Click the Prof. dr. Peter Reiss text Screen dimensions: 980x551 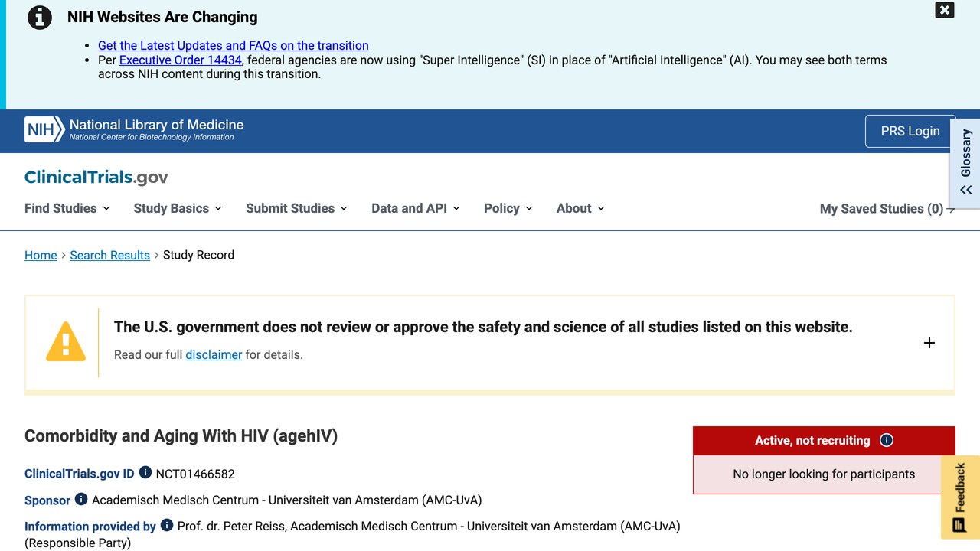231,526
